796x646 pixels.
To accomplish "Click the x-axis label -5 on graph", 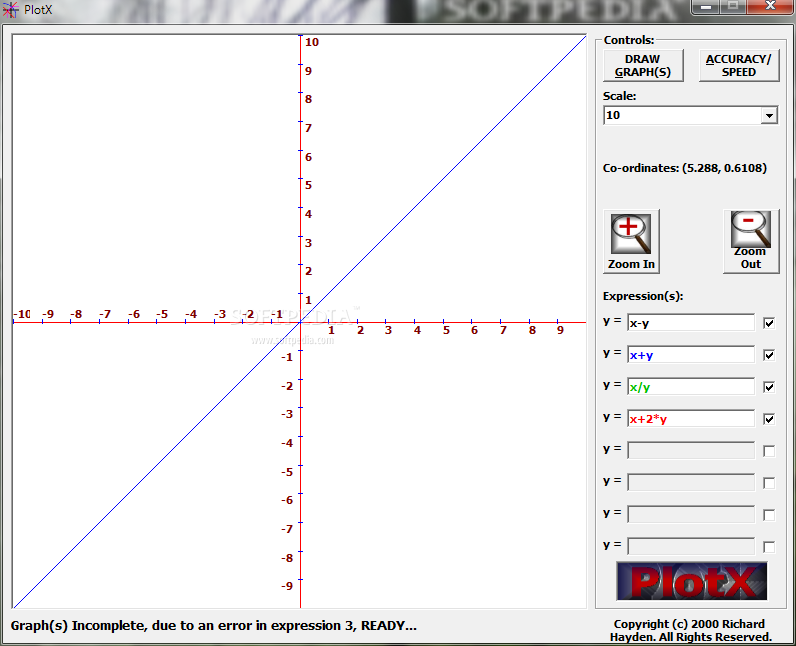I will tap(161, 314).
